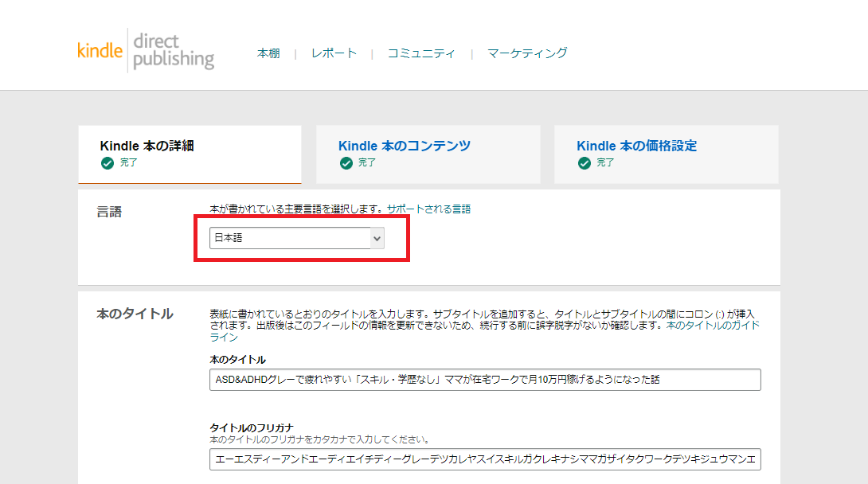
Task: Click the Kindle Direct Publishing logo
Action: pos(146,51)
